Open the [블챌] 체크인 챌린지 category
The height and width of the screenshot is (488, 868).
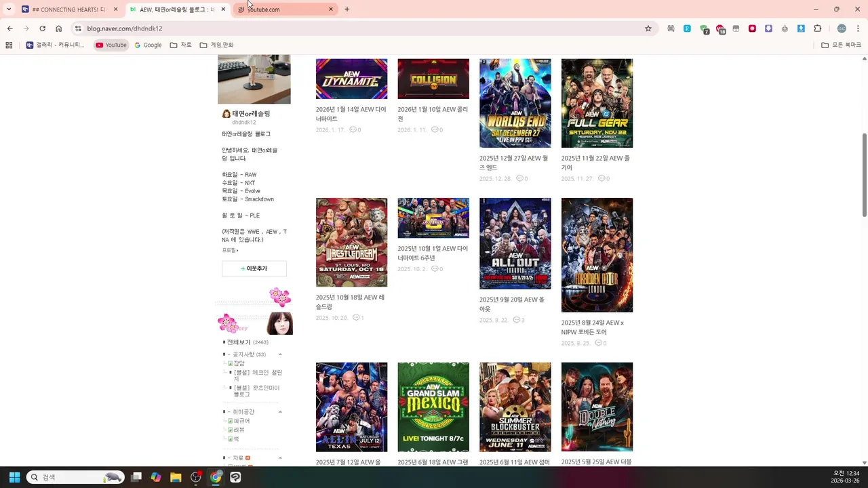[x=258, y=375]
